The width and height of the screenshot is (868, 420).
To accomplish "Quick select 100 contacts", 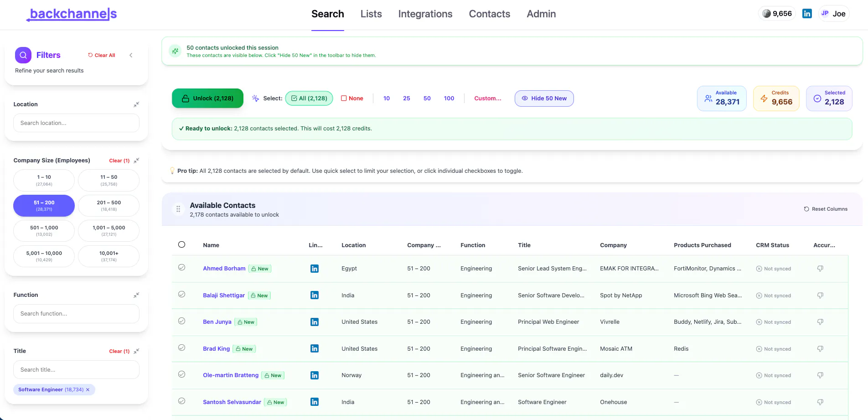I will click(449, 99).
